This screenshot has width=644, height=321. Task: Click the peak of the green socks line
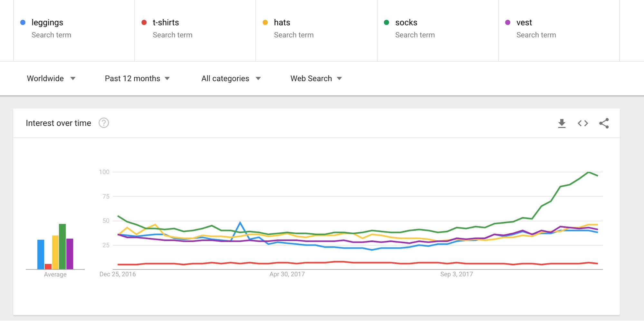point(589,172)
